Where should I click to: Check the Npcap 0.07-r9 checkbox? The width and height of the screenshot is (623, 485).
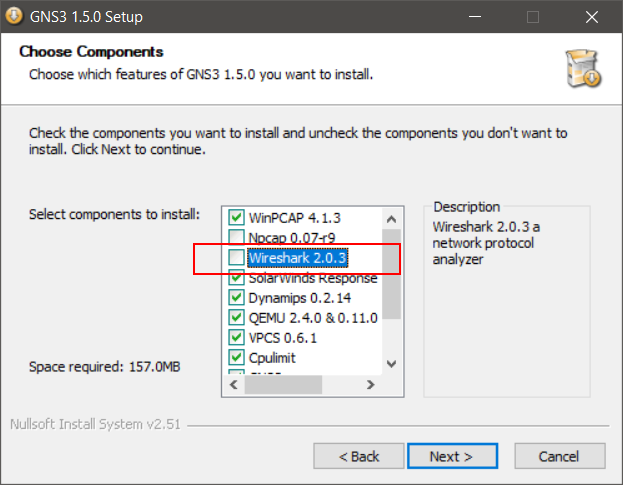pyautogui.click(x=236, y=237)
